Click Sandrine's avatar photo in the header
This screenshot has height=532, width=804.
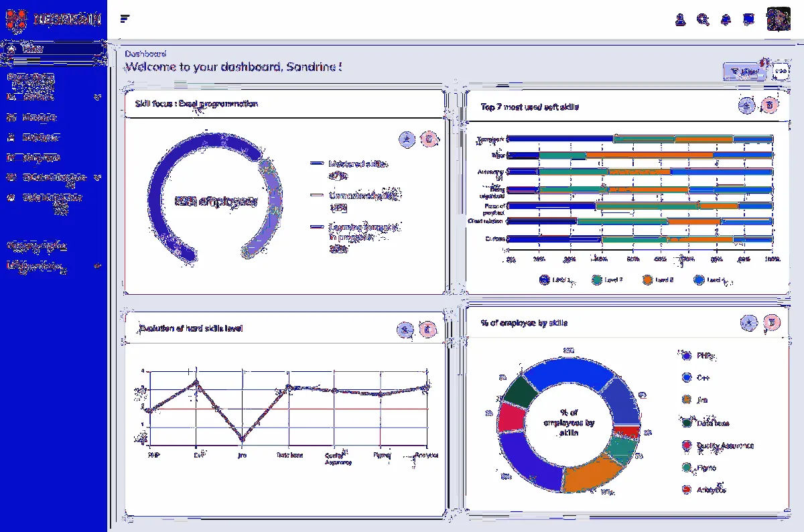[x=779, y=19]
